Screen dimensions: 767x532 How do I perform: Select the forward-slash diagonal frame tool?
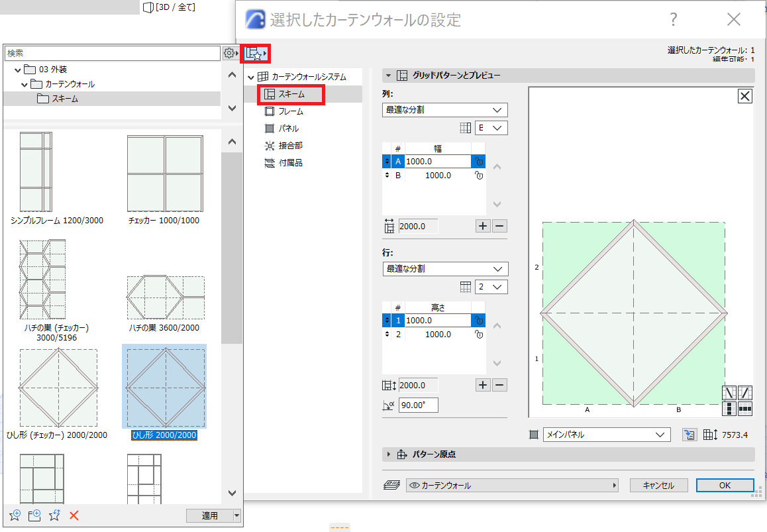(x=745, y=392)
